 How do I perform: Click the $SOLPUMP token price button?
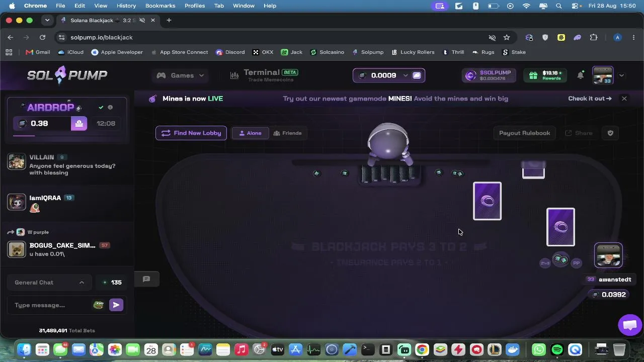pos(489,75)
